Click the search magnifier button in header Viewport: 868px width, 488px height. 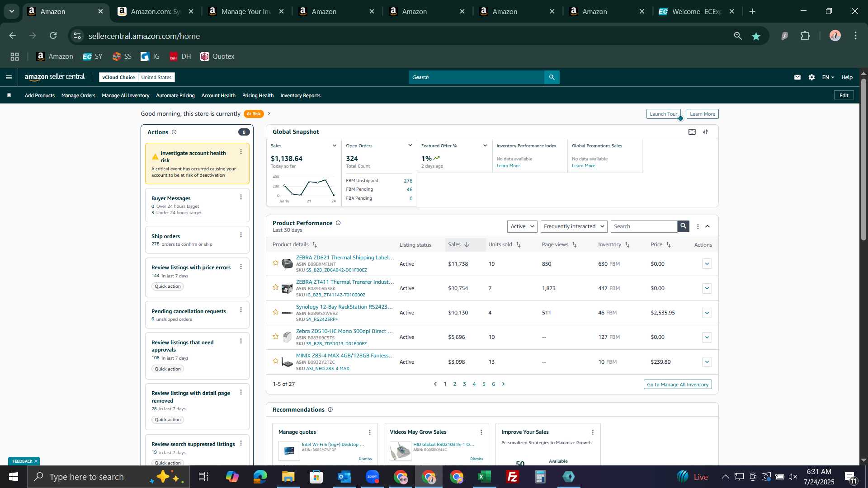[552, 77]
